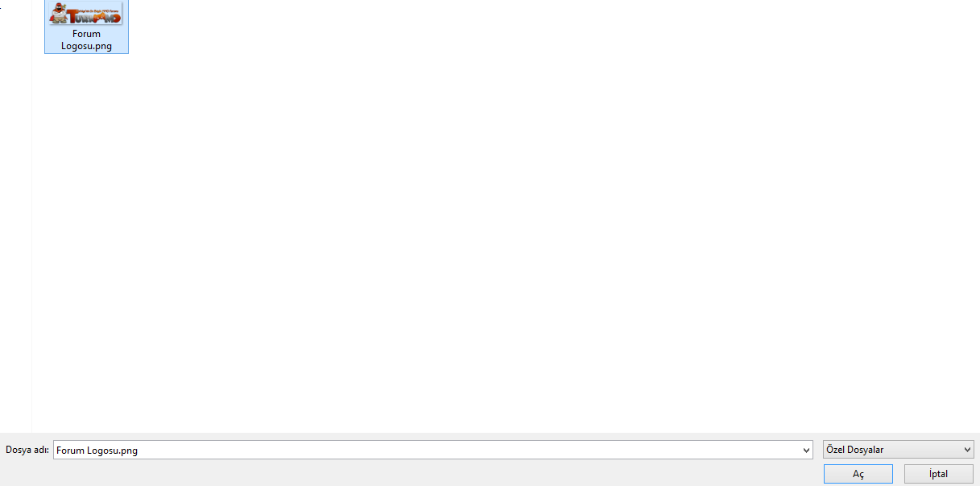Image resolution: width=980 pixels, height=486 pixels.
Task: Click the arrow on the Özel Dosyalar combo box
Action: [x=967, y=450]
